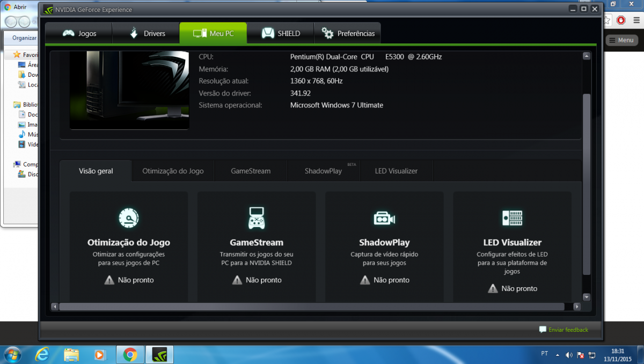
Task: Click the resolution value 1360 x 768, 60Hz
Action: (x=316, y=81)
